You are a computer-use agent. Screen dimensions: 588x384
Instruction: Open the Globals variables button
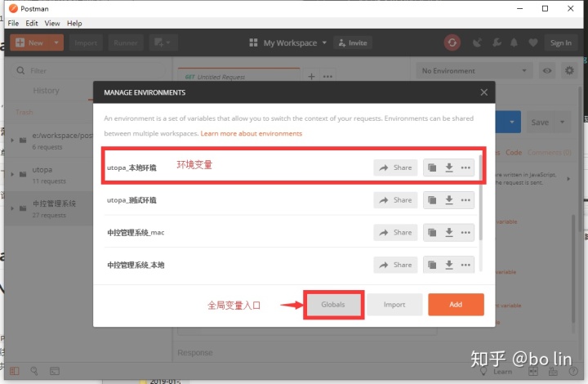click(333, 305)
